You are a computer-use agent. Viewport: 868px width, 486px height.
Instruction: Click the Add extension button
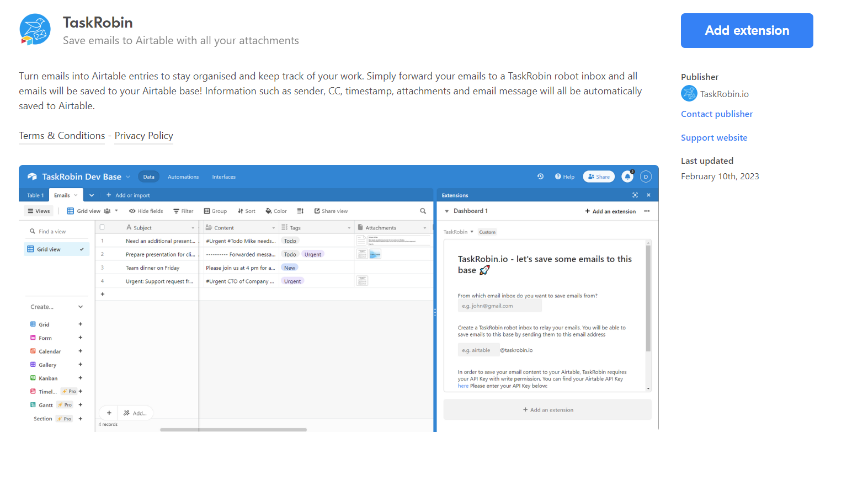click(x=747, y=30)
